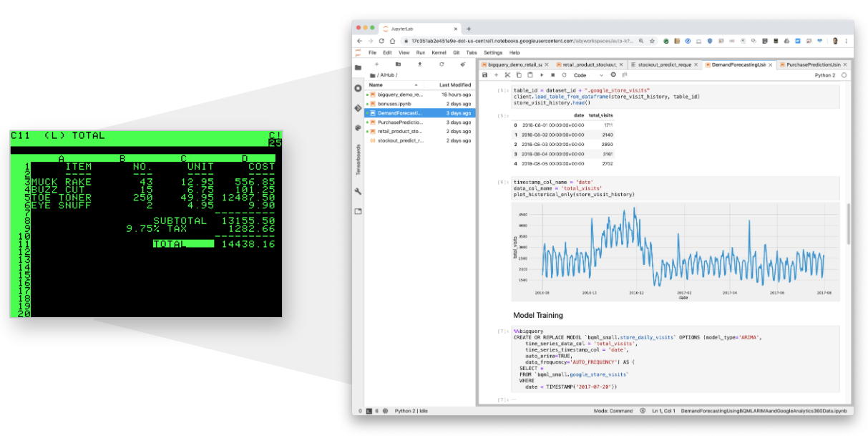
Task: Open the file browser sidebar icon
Action: (x=359, y=67)
